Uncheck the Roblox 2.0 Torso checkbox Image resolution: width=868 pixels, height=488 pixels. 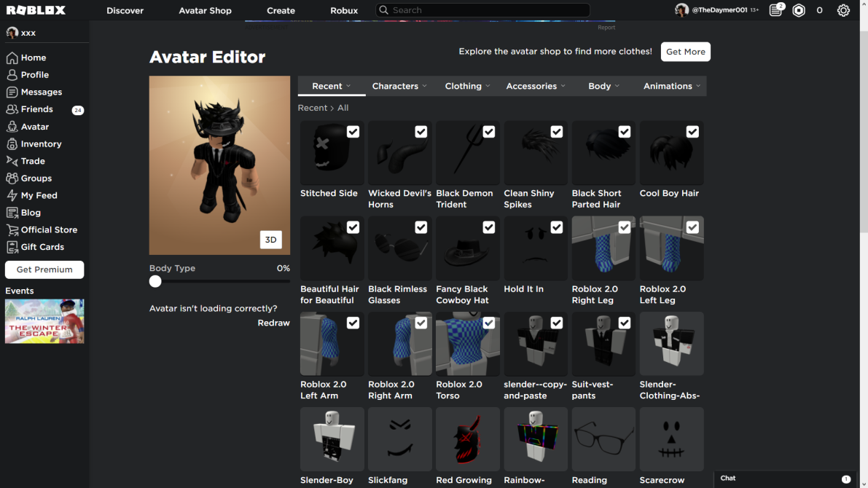point(489,323)
